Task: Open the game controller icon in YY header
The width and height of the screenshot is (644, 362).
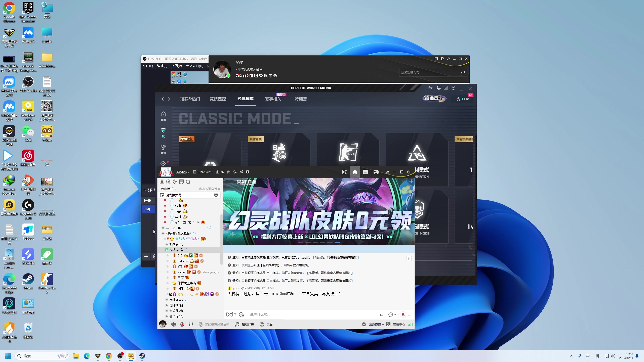Action: coord(376,172)
